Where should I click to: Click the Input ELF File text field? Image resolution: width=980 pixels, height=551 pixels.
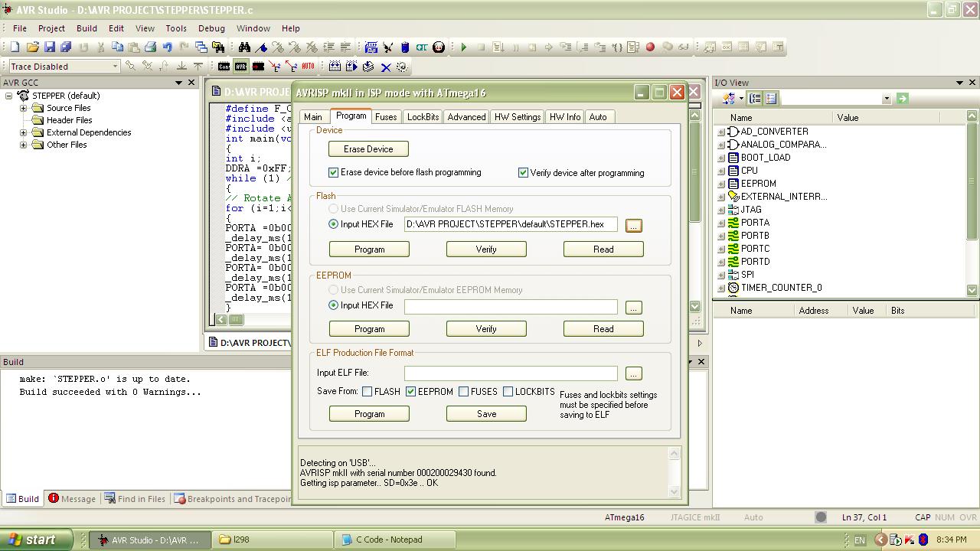click(x=511, y=373)
